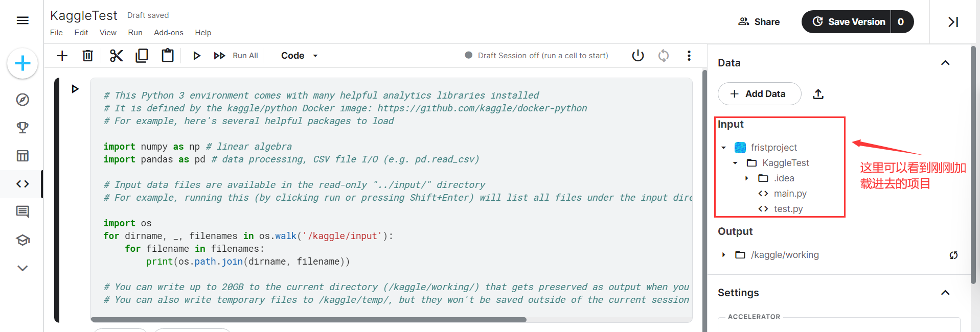Image resolution: width=980 pixels, height=332 pixels.
Task: Open the File menu
Action: pyautogui.click(x=56, y=33)
